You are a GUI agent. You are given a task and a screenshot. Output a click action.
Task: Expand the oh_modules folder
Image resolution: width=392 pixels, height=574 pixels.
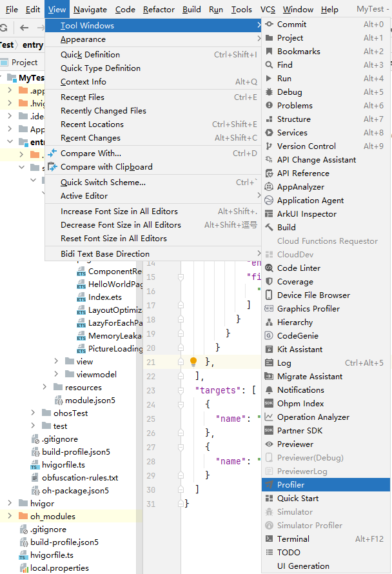point(10,516)
